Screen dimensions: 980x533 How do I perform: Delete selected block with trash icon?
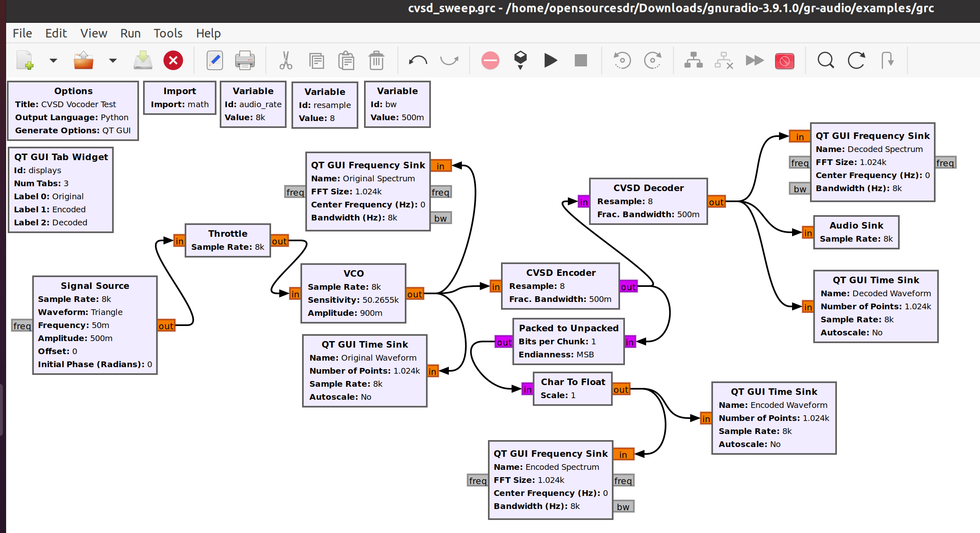(376, 61)
